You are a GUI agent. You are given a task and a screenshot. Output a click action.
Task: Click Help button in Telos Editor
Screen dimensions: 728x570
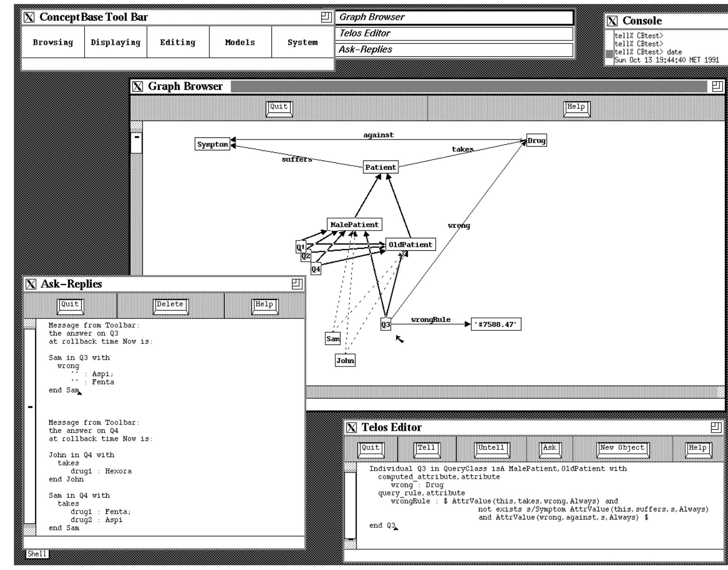click(698, 450)
